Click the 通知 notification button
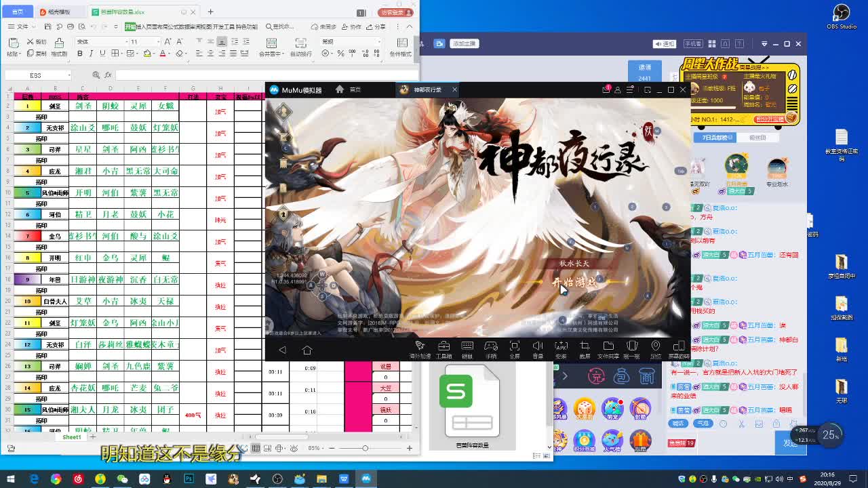Viewport: 868px width, 488px height. pyautogui.click(x=665, y=43)
